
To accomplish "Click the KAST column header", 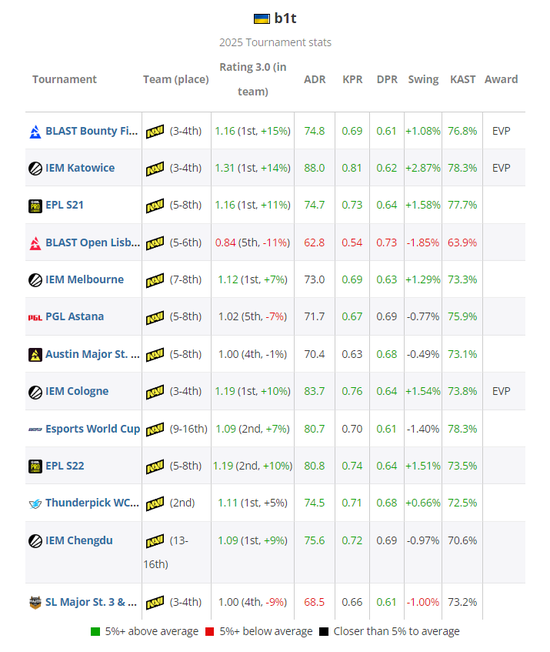I will 462,79.
